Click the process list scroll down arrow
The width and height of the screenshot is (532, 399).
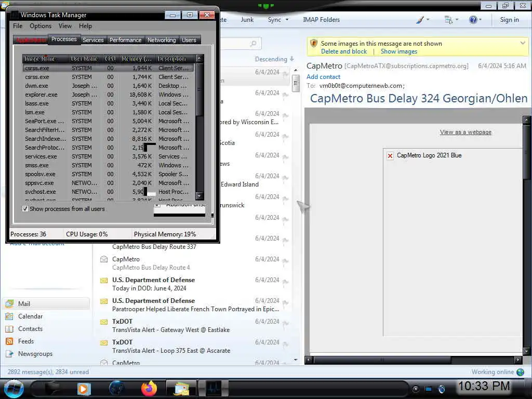(x=199, y=196)
